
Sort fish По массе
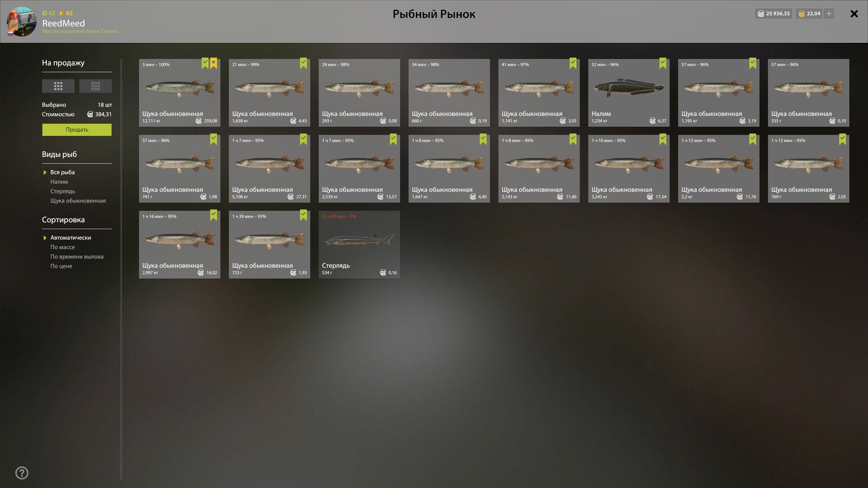pos(63,247)
